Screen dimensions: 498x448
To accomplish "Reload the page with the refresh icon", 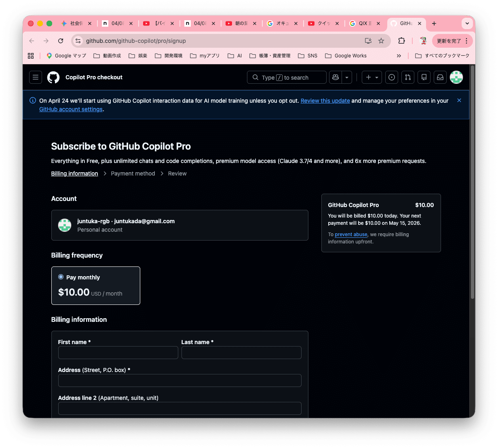I will [x=61, y=41].
